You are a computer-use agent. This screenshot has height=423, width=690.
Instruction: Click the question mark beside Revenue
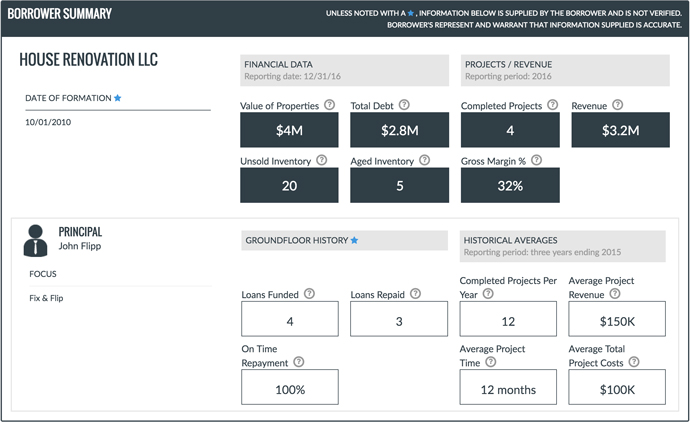[x=617, y=105]
